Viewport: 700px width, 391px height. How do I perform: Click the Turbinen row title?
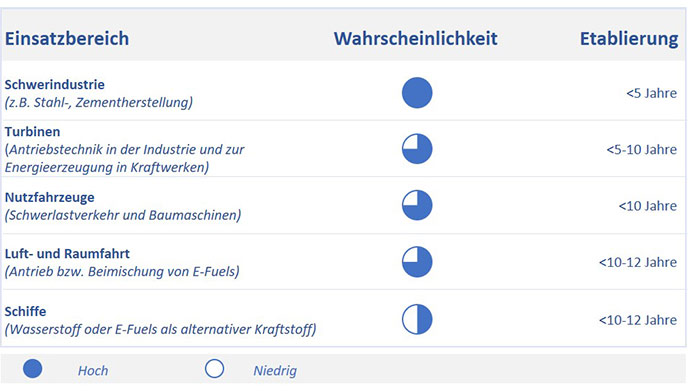(33, 132)
